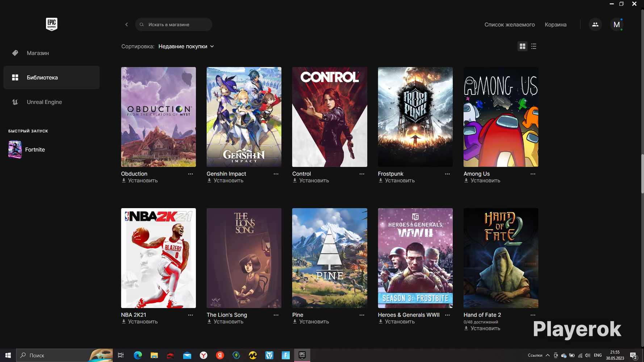Install Heroes & Generals WWII via Установить
Image resolution: width=644 pixels, height=362 pixels.
[396, 322]
